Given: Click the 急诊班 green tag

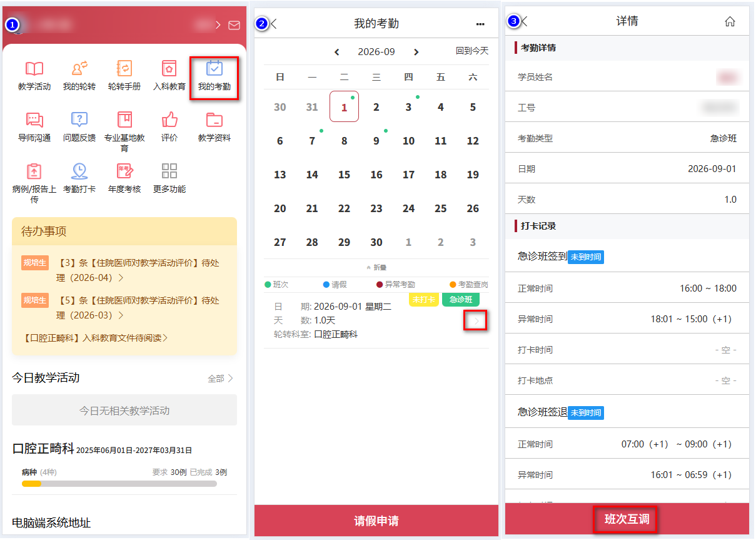Looking at the screenshot, I should (461, 300).
